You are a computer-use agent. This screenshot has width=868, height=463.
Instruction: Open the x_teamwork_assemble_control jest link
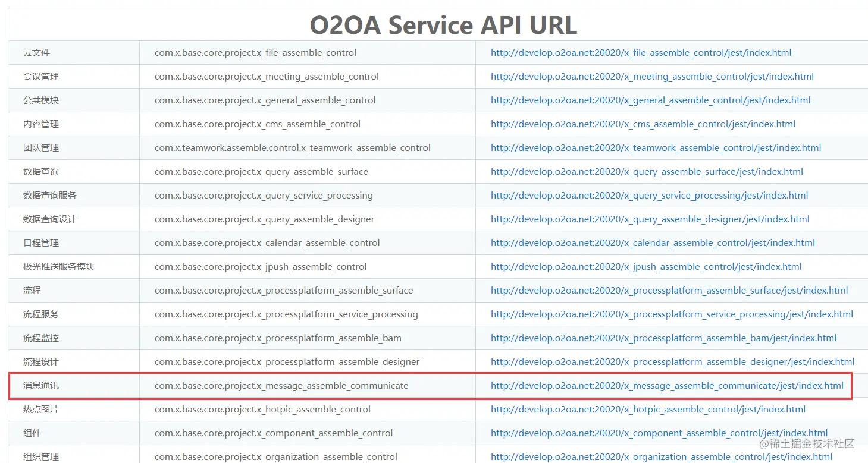click(x=656, y=148)
